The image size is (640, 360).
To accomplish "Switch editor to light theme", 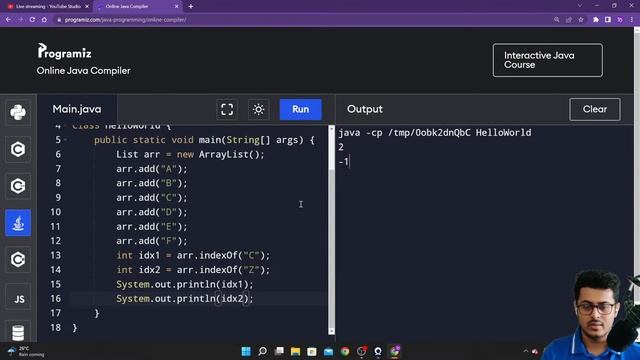I will pos(258,109).
